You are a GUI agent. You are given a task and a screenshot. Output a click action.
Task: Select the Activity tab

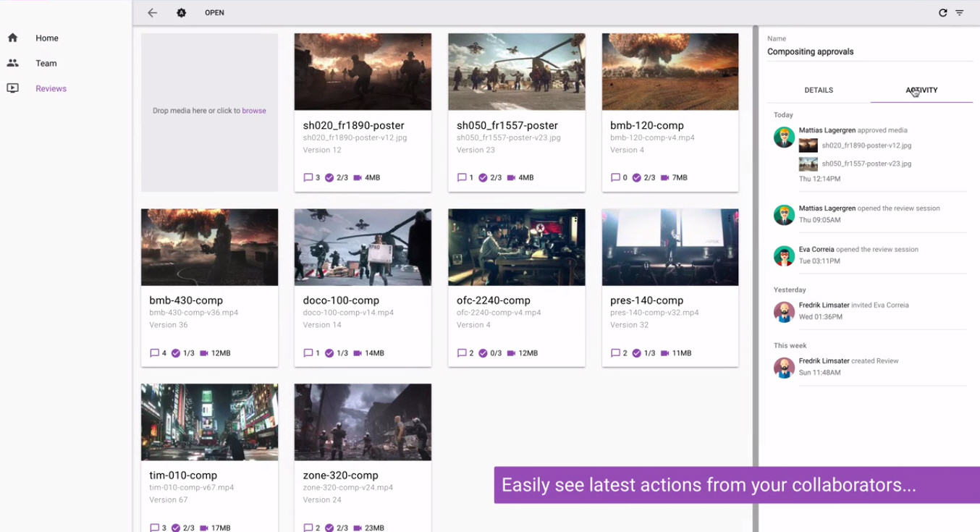[x=921, y=90]
